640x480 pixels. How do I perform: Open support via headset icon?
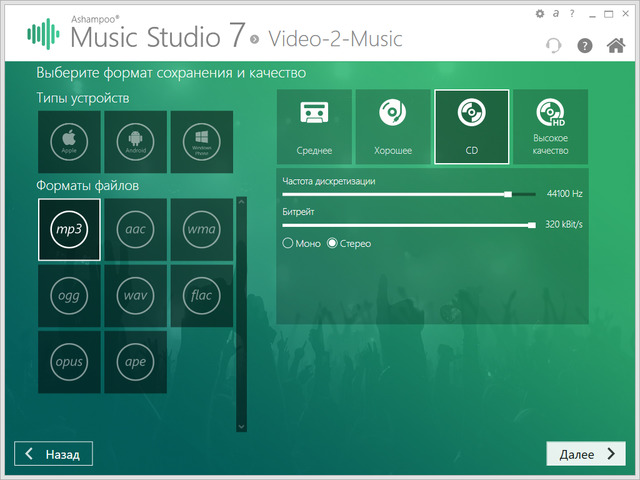click(x=554, y=46)
